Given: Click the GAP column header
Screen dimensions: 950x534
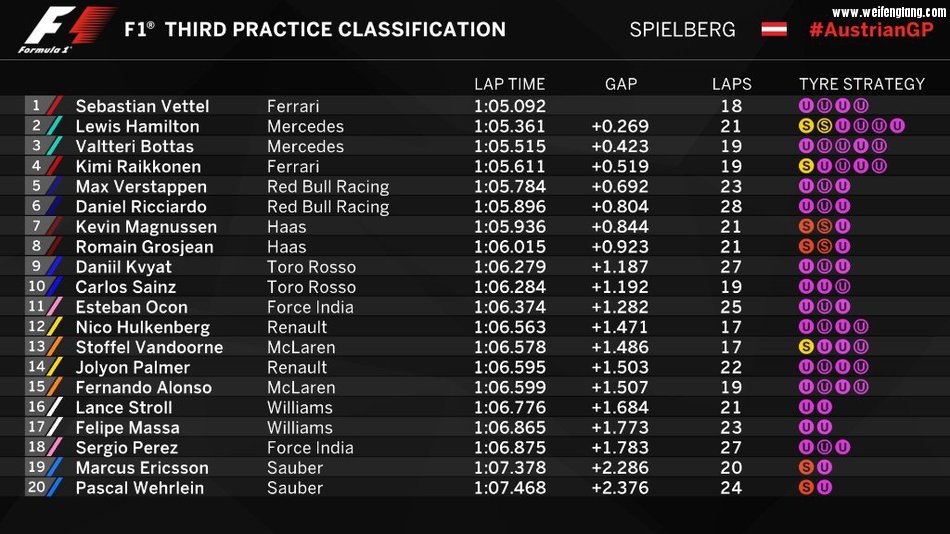Looking at the screenshot, I should click(620, 84).
